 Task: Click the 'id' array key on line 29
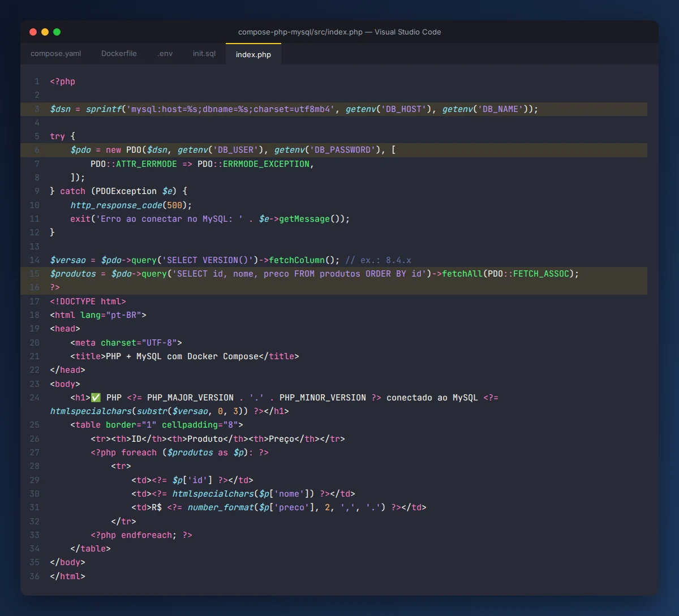(198, 480)
